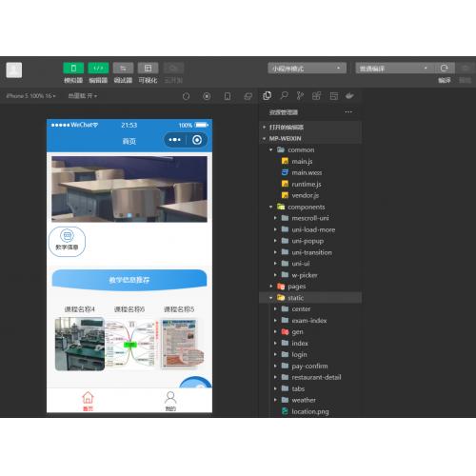This screenshot has width=476, height=476.
Task: Click the simulator record circle icon
Action: 207,96
